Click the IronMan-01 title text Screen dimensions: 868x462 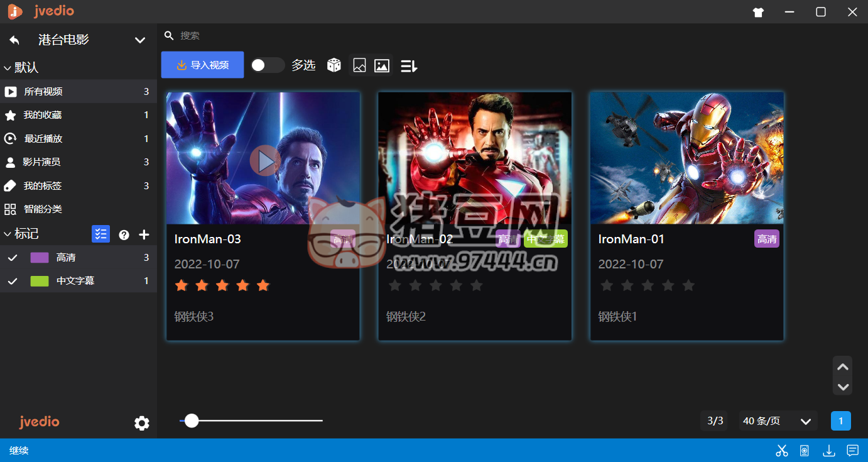click(x=631, y=239)
